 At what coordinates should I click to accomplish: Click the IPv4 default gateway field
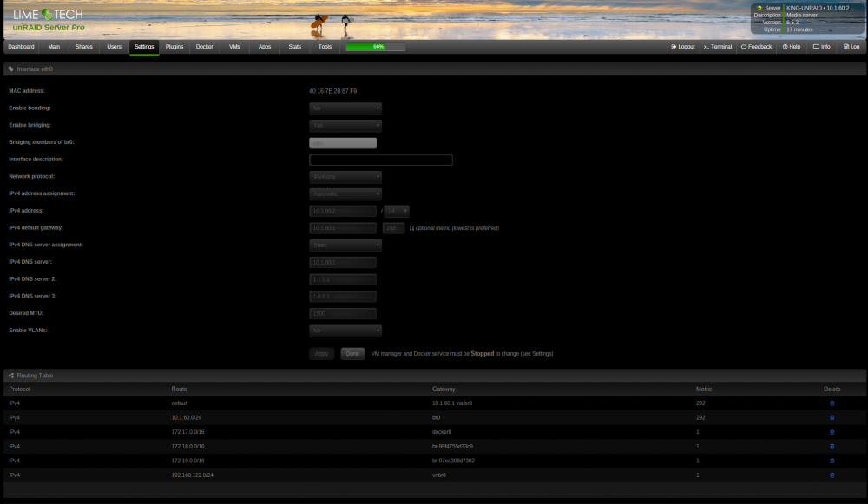click(x=343, y=228)
